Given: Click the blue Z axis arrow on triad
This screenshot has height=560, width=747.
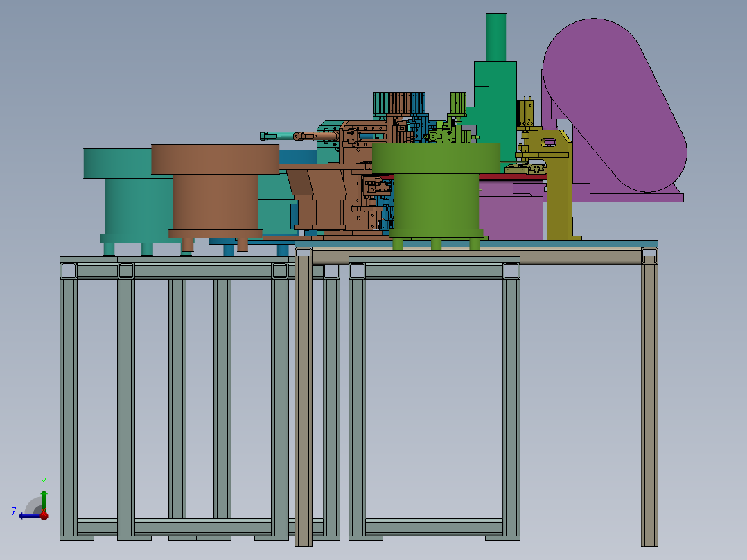Looking at the screenshot, I should pos(28,516).
